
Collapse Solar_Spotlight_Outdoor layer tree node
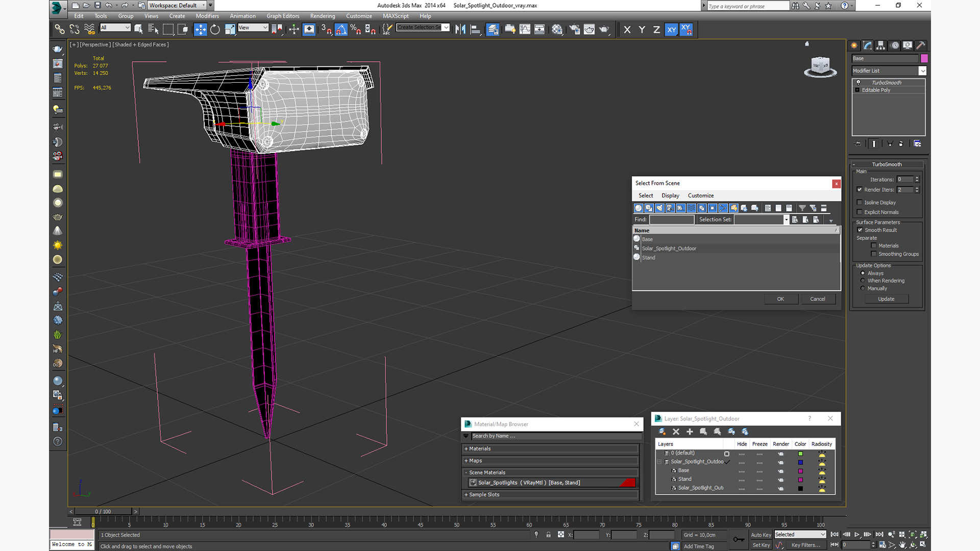(659, 462)
